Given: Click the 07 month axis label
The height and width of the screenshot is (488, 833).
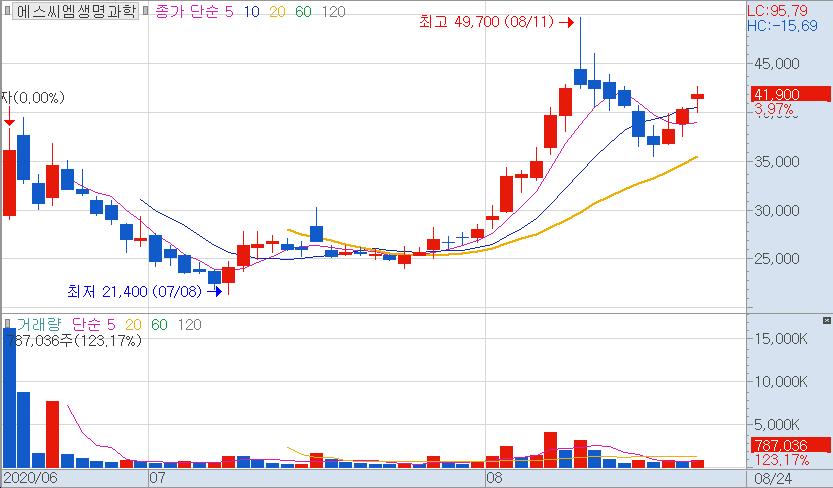Looking at the screenshot, I should [x=157, y=477].
